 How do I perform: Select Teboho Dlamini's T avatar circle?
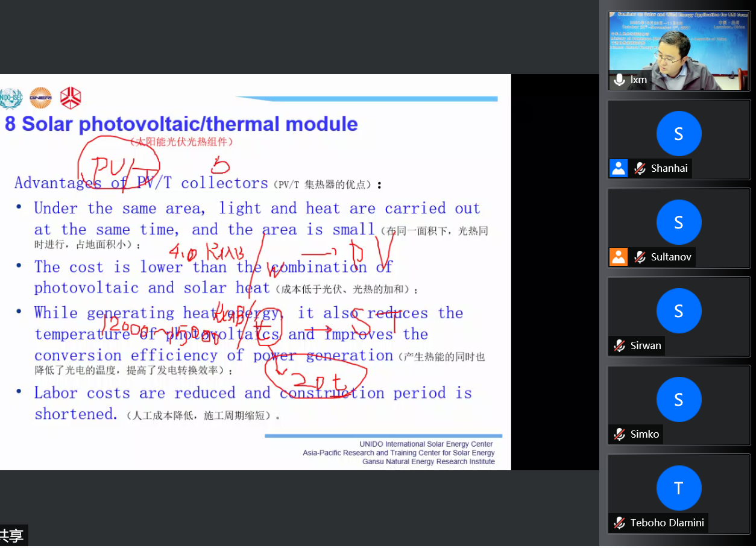click(679, 488)
